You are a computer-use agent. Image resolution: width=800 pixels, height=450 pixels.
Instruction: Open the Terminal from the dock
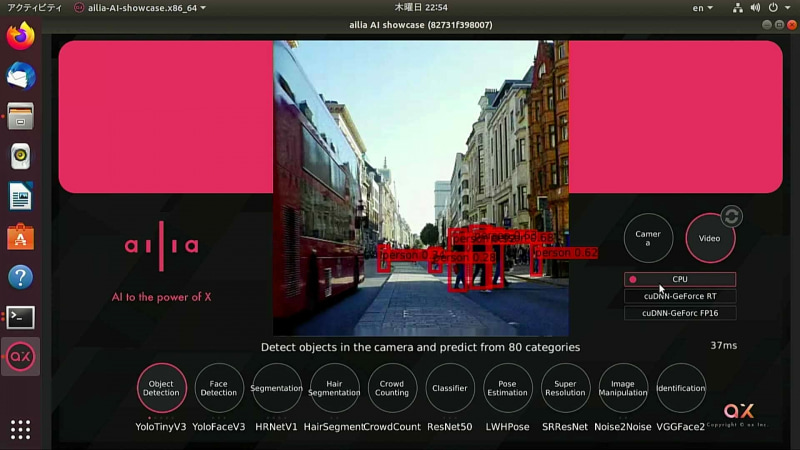pos(20,317)
